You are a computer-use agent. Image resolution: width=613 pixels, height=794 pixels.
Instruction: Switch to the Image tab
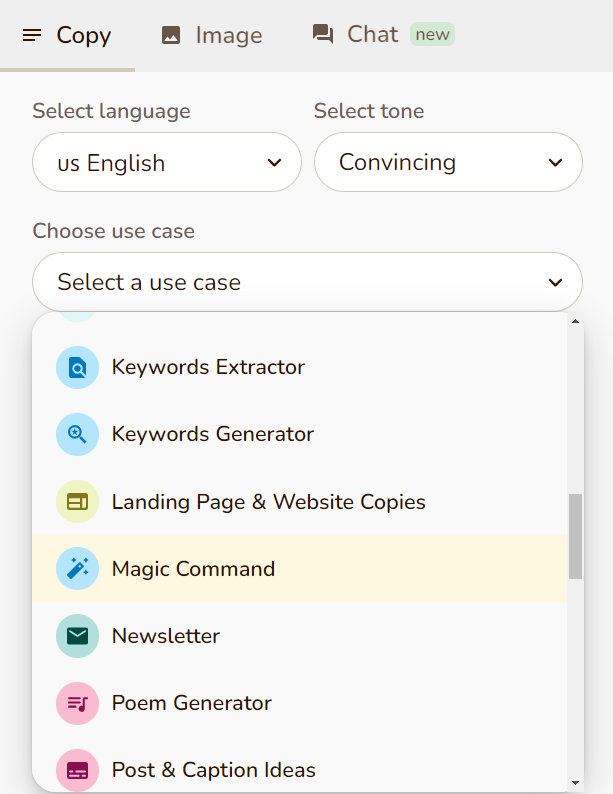tap(211, 36)
